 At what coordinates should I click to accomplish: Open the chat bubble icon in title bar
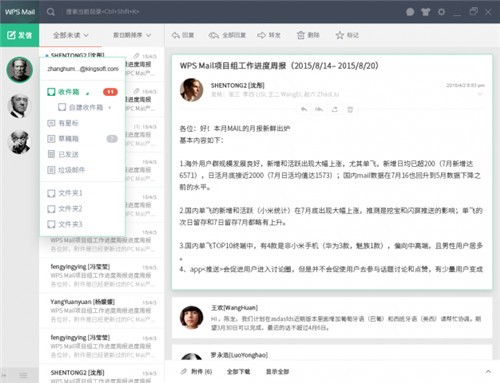(410, 12)
